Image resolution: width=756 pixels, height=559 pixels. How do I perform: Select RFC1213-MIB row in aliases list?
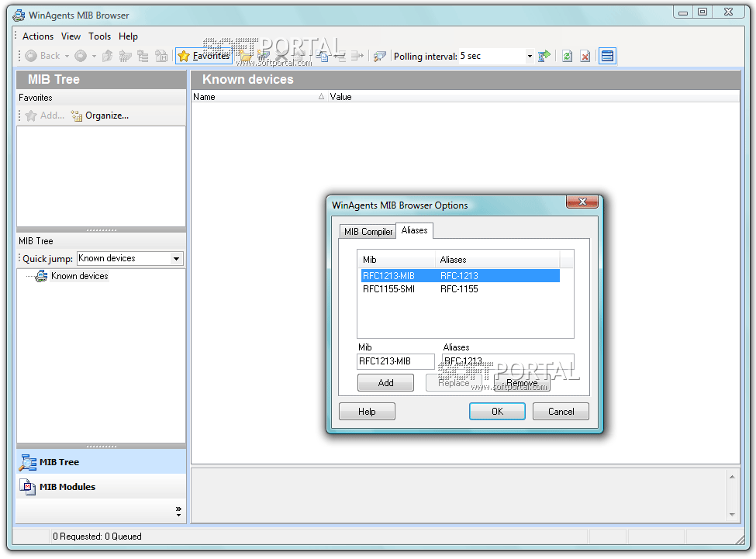click(x=460, y=276)
